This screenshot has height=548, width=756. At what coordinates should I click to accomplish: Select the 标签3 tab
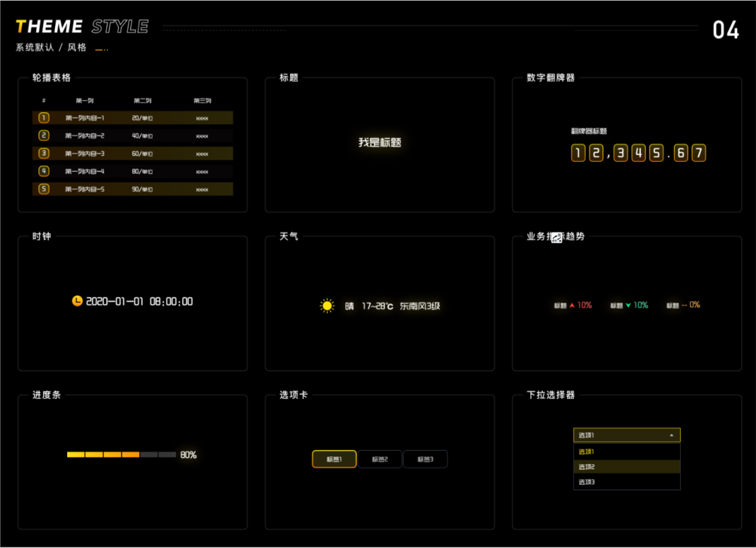point(425,459)
